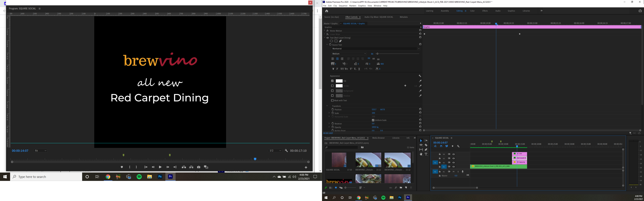This screenshot has height=201, width=644.
Task: Enable Mask with Text
Action: [333, 100]
